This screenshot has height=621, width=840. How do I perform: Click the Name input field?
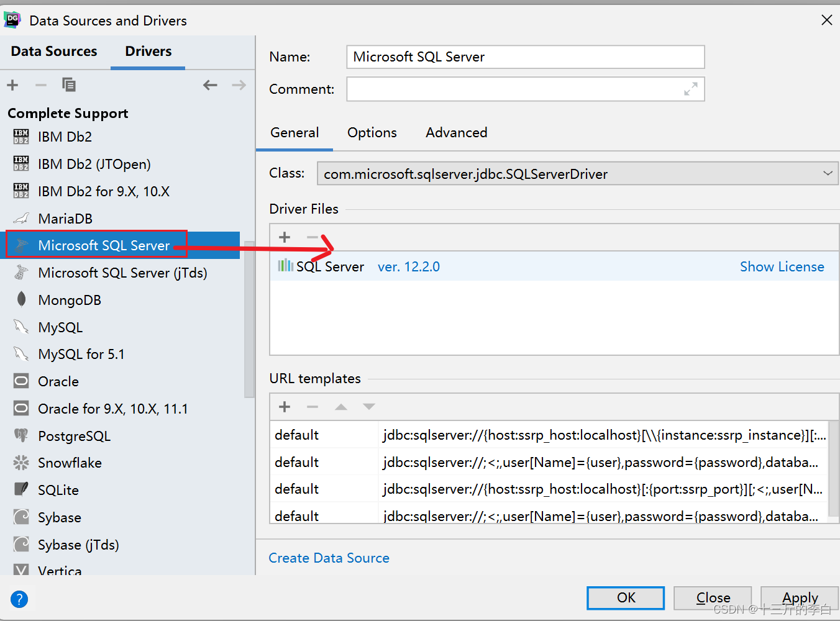tap(526, 57)
